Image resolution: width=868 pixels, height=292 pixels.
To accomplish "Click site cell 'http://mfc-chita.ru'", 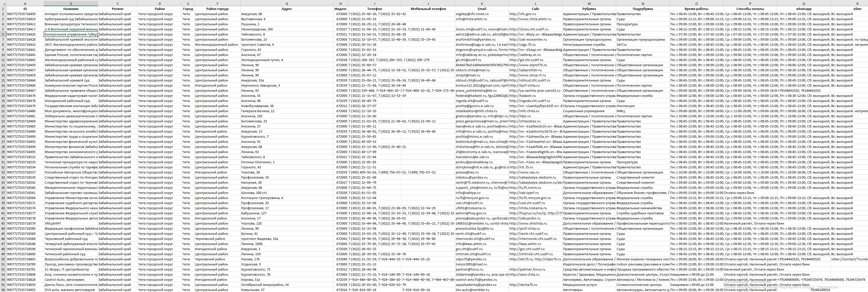I will point(535,111).
